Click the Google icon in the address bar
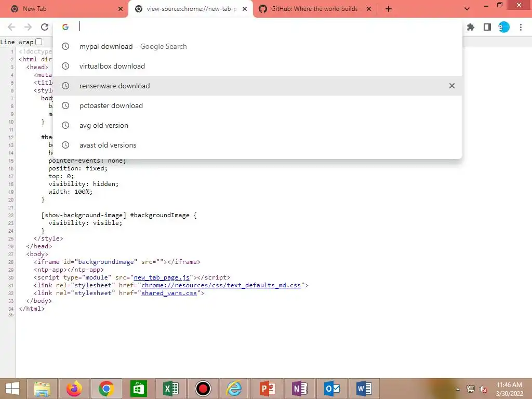Viewport: 532px width, 399px height. click(x=65, y=27)
